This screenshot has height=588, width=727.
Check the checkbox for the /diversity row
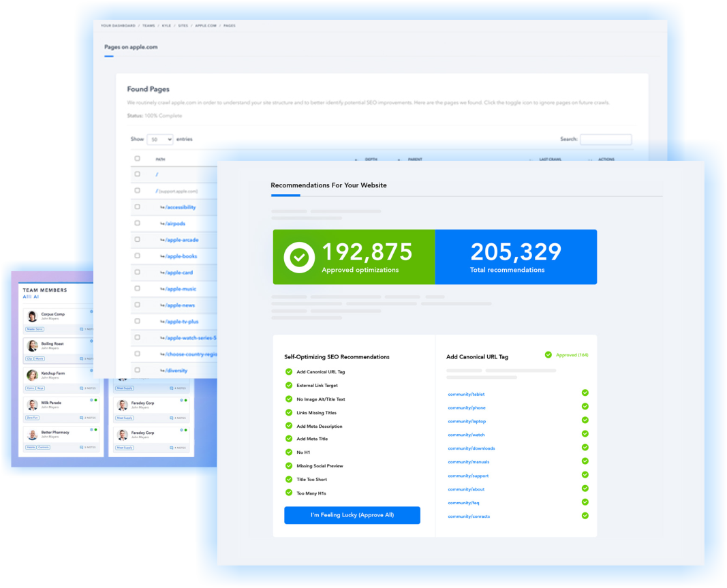point(138,370)
